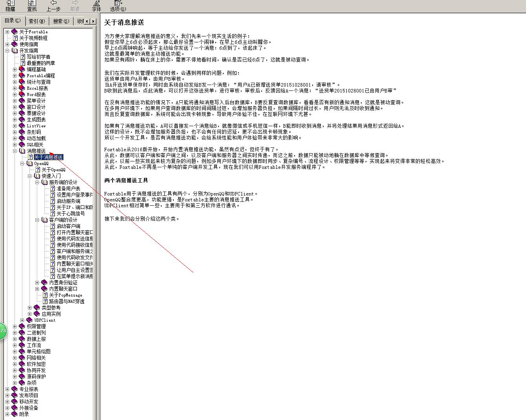The image size is (526, 420).
Task: Click the book icon beside 移动开发
Action: (x=15, y=402)
